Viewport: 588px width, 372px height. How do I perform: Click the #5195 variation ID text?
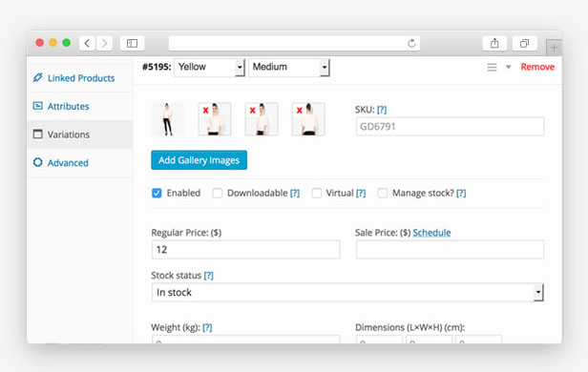[157, 67]
